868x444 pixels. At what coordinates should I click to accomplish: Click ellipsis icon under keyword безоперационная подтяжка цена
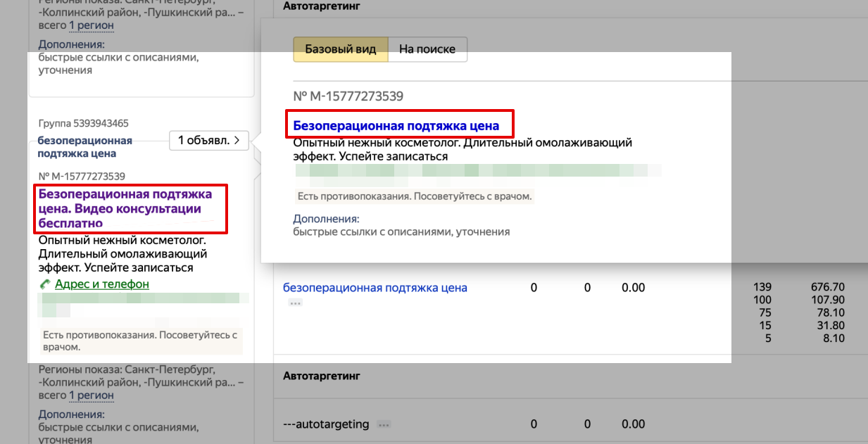point(295,303)
